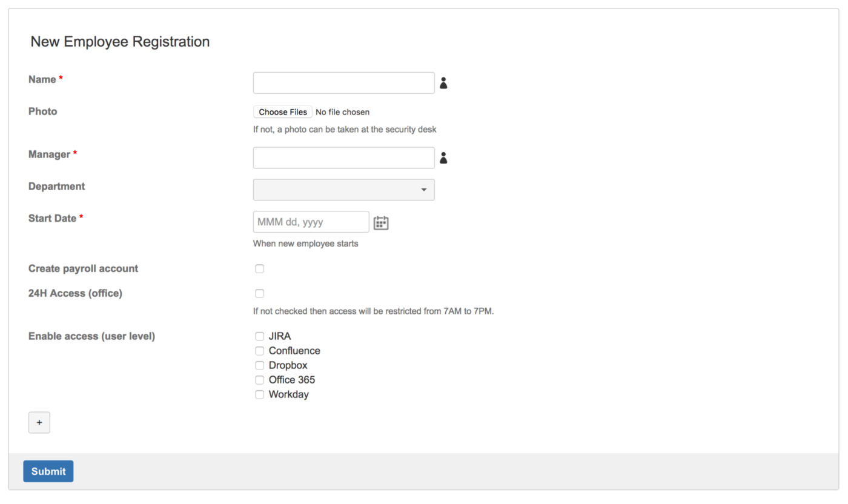Click the No file chosen label
The width and height of the screenshot is (848, 504).
click(x=342, y=111)
